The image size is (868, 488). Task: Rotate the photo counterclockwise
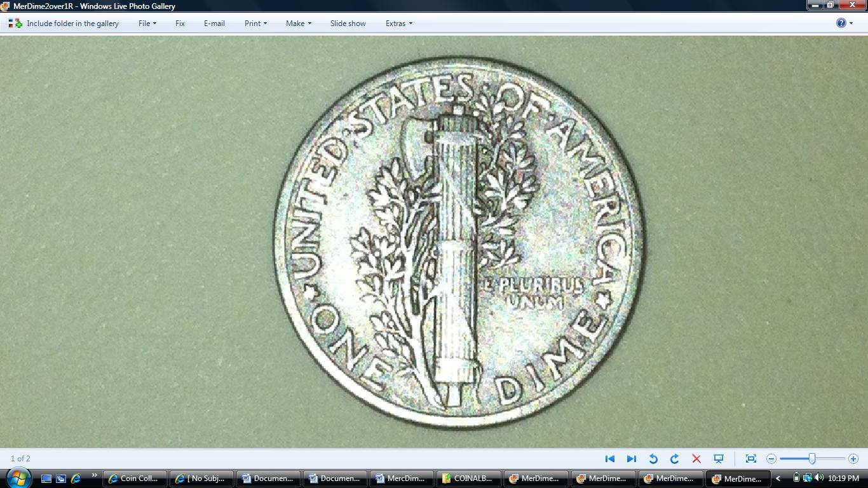coord(653,459)
